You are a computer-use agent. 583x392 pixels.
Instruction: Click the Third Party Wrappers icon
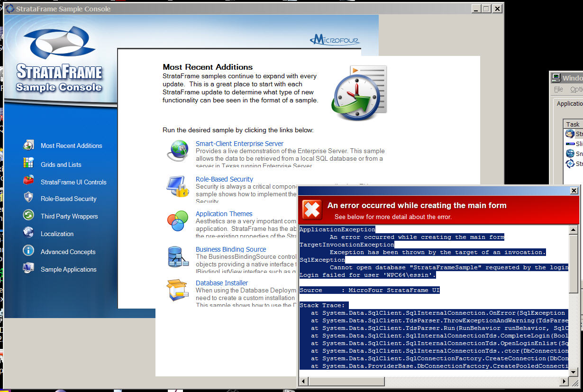pos(28,216)
